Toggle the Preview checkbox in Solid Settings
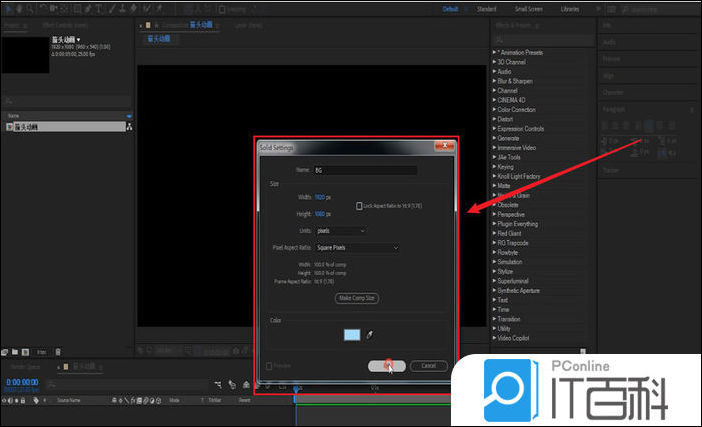 [x=270, y=366]
